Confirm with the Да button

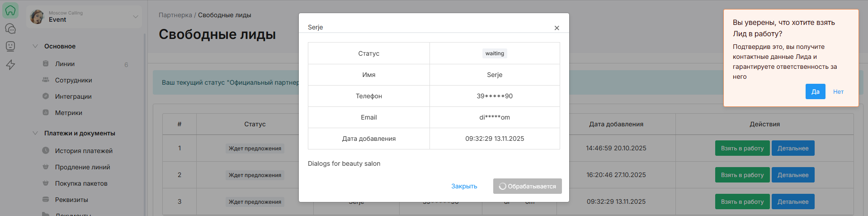click(815, 91)
